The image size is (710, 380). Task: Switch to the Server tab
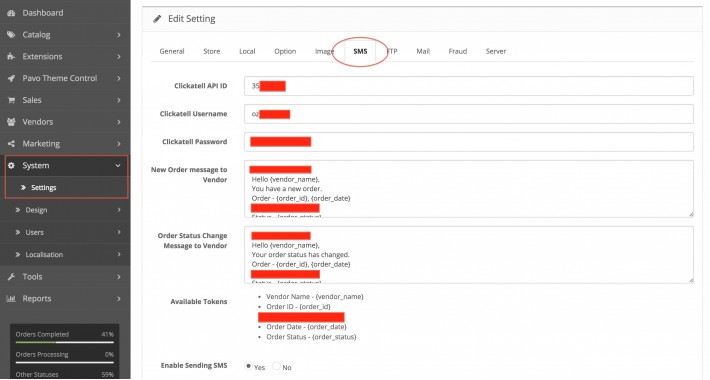coord(496,51)
